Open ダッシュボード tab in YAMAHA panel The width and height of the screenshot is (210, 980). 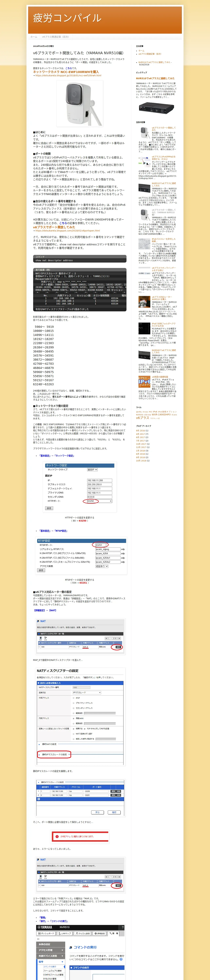[x=46, y=933]
